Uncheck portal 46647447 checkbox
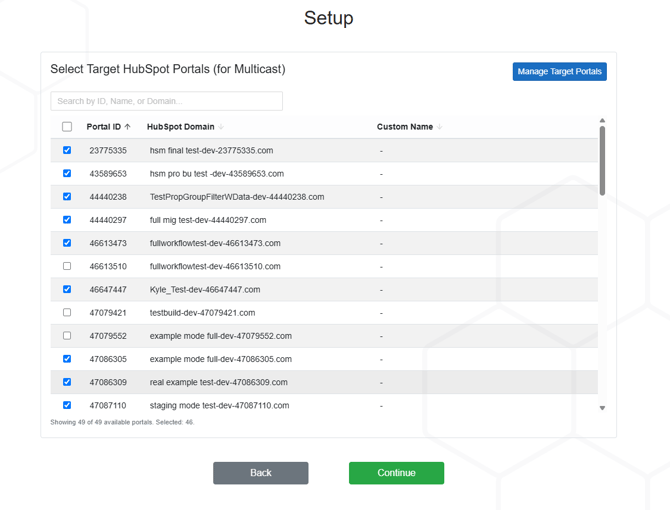This screenshot has width=670, height=510. tap(67, 289)
